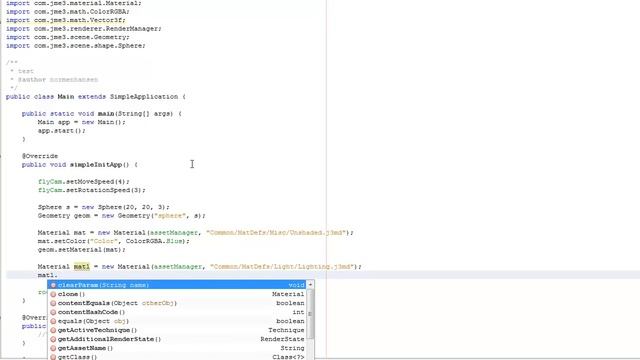
Task: Click import of com.jme3.scene.Geometry
Action: tap(68, 37)
